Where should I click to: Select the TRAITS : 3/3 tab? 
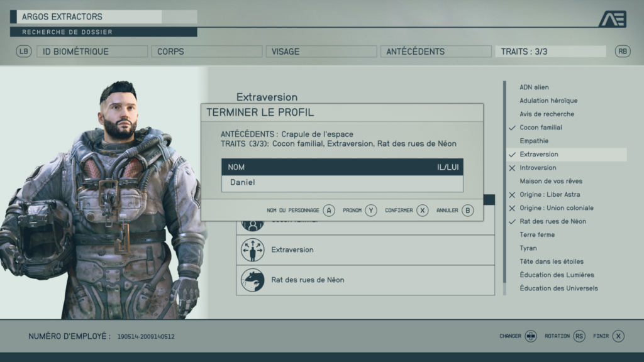[550, 52]
